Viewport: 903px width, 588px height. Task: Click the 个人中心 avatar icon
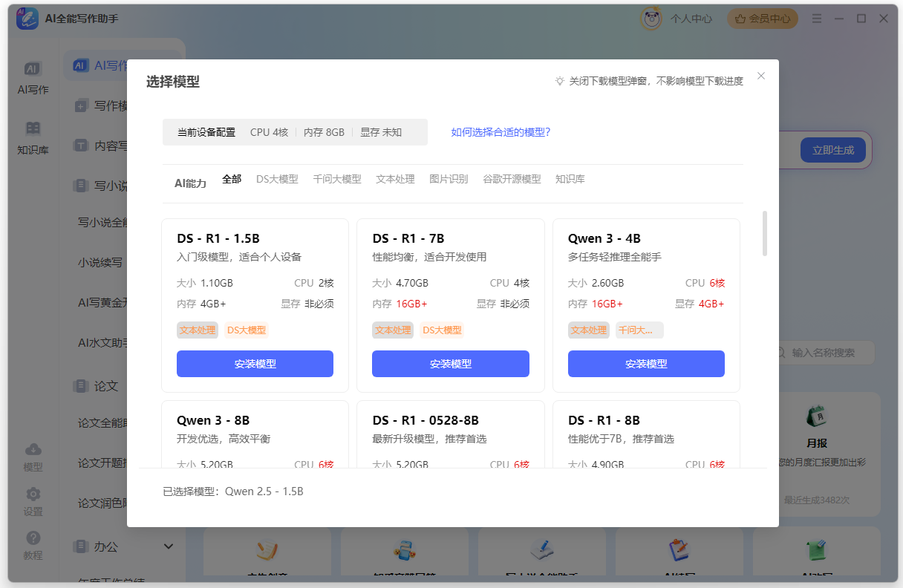point(651,19)
